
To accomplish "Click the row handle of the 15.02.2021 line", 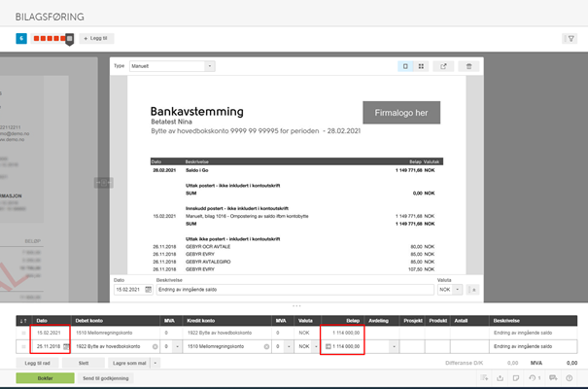I will pyautogui.click(x=23, y=334).
